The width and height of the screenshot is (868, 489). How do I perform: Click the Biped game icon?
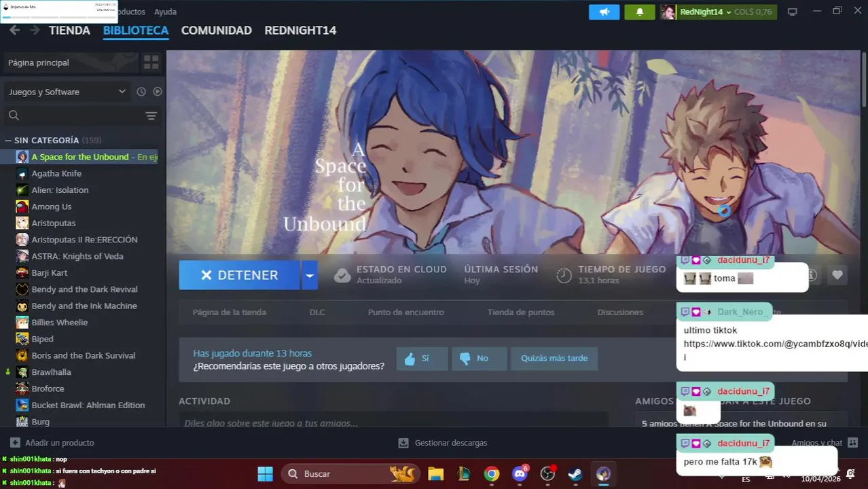[x=22, y=339]
